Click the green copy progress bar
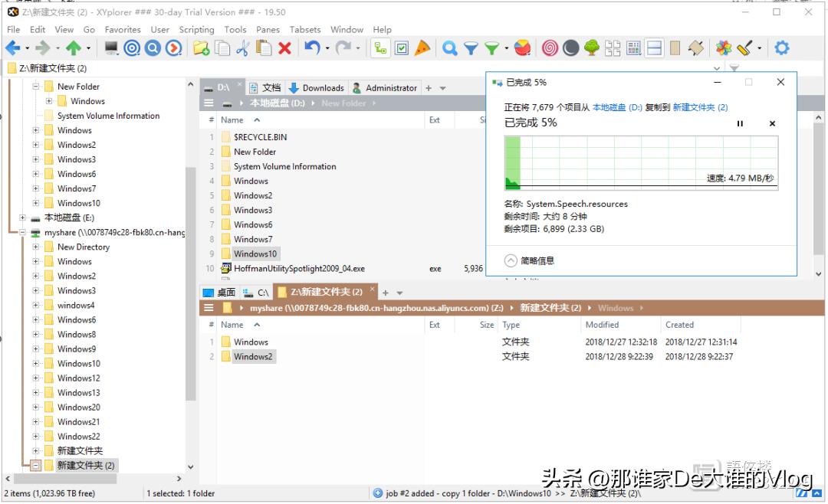This screenshot has height=504, width=828. coord(512,161)
